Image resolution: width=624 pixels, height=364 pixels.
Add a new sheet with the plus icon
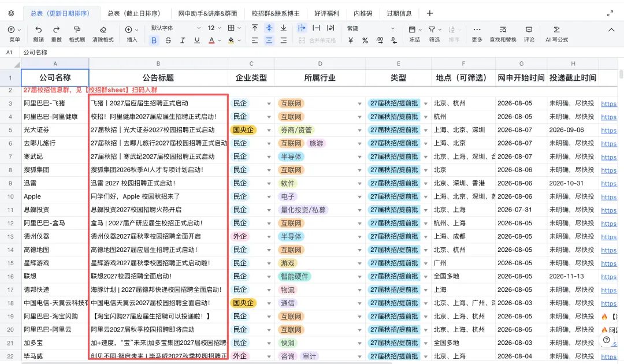[429, 13]
